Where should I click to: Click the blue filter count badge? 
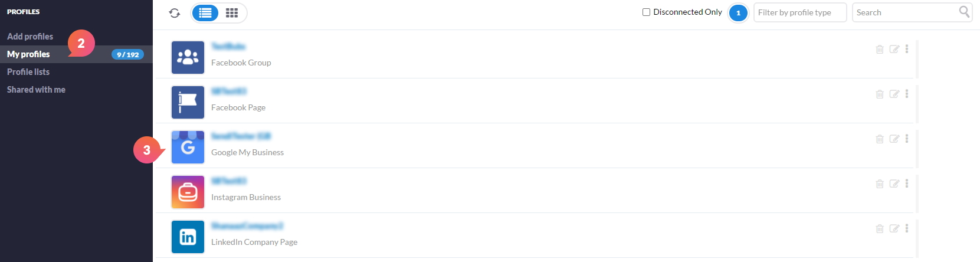(x=738, y=13)
